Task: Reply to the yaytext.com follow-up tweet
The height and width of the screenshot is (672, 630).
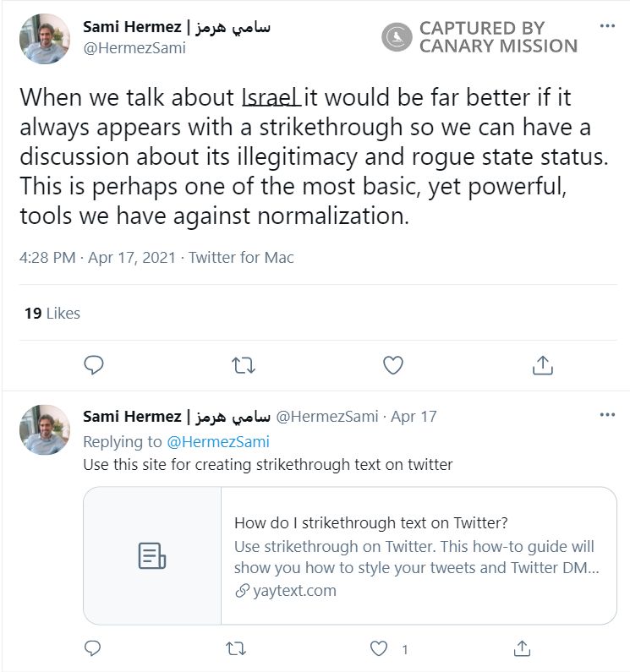Action: [x=94, y=648]
